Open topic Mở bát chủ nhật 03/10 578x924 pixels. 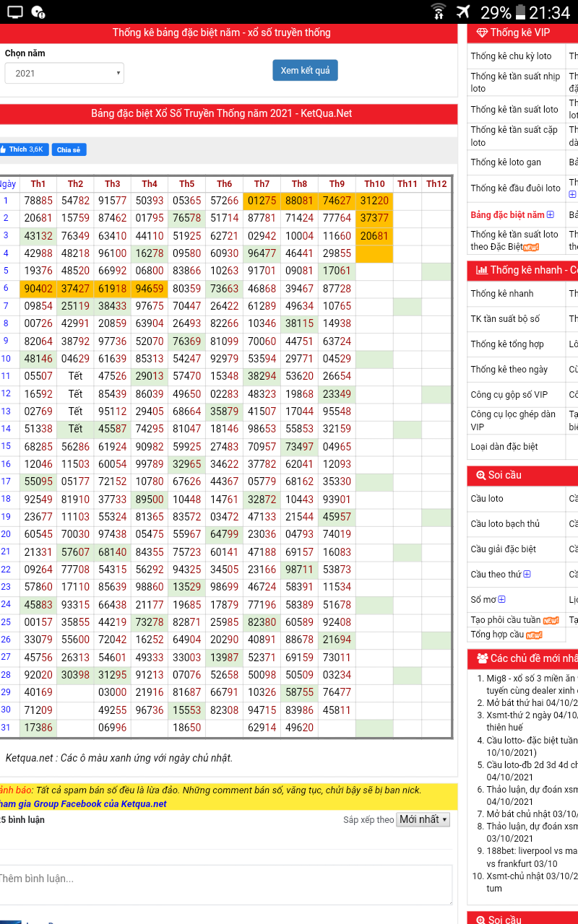(x=532, y=814)
